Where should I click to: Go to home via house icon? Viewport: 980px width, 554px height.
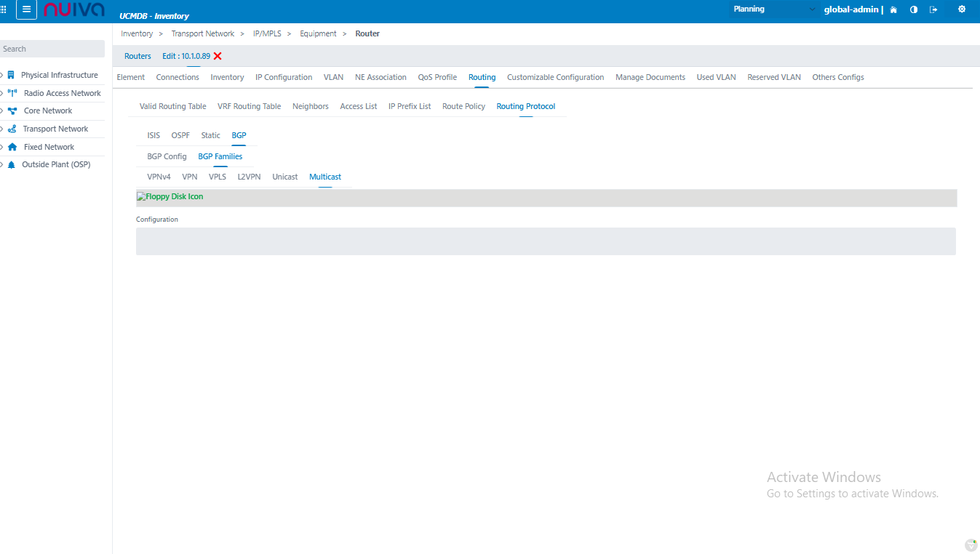pyautogui.click(x=893, y=9)
